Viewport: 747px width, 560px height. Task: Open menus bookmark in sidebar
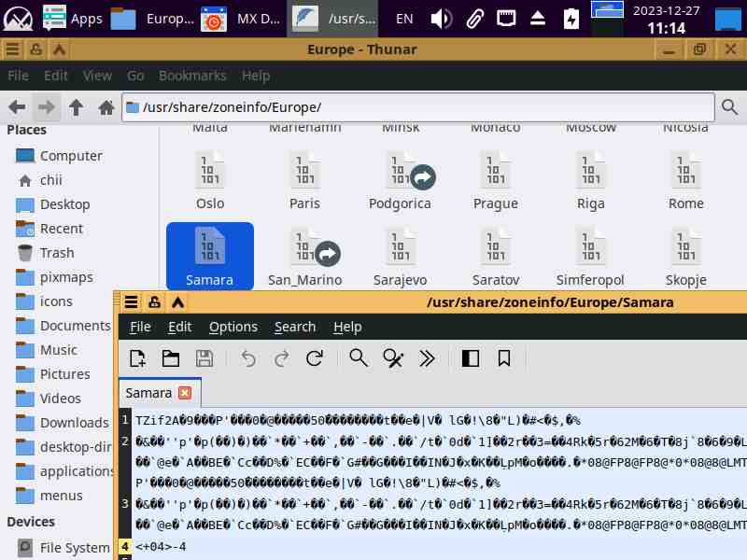tap(49, 496)
